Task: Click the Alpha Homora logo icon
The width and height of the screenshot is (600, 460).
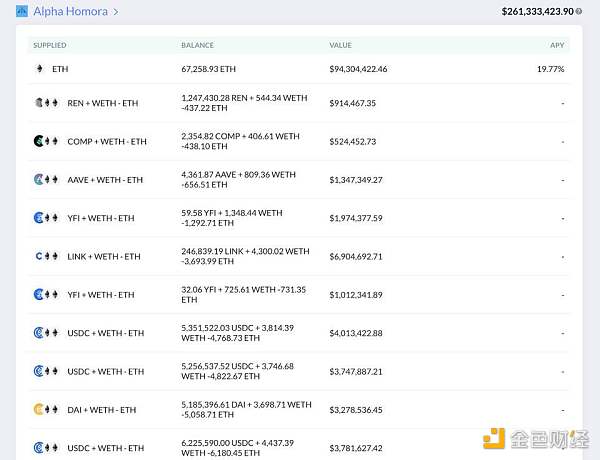Action: click(21, 12)
